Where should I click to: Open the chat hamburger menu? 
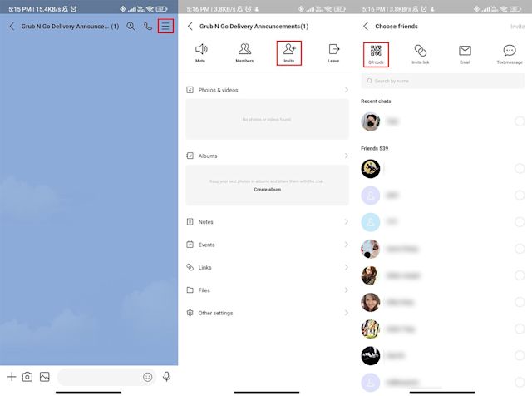click(165, 26)
